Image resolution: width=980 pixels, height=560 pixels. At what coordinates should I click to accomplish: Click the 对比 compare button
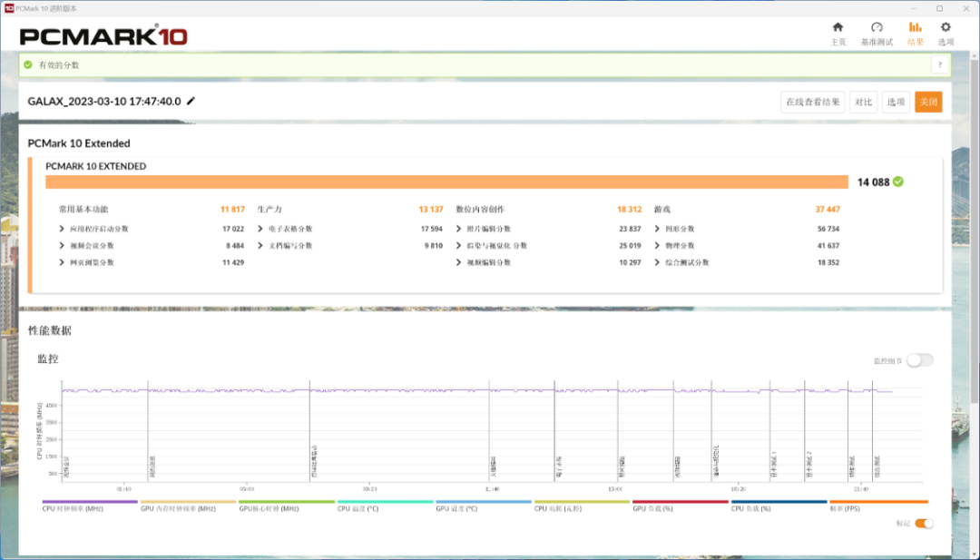[x=863, y=103]
